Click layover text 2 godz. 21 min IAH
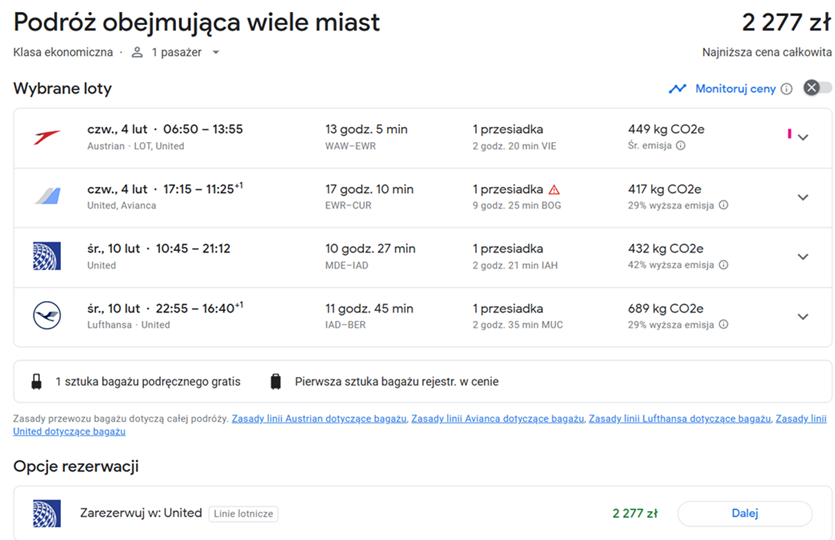Viewport: 835px width, 540px height. (515, 265)
